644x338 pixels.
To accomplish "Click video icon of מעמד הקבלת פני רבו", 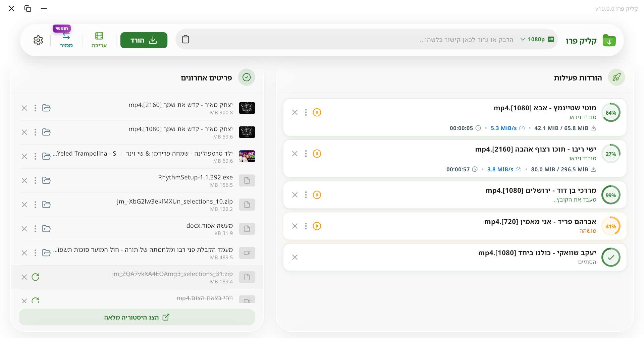I will click(247, 253).
